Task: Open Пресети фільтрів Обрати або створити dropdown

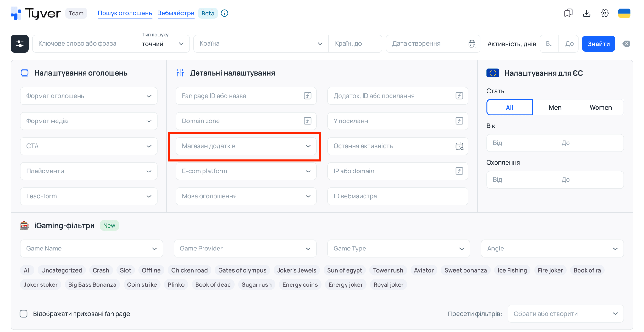Action: (x=565, y=314)
